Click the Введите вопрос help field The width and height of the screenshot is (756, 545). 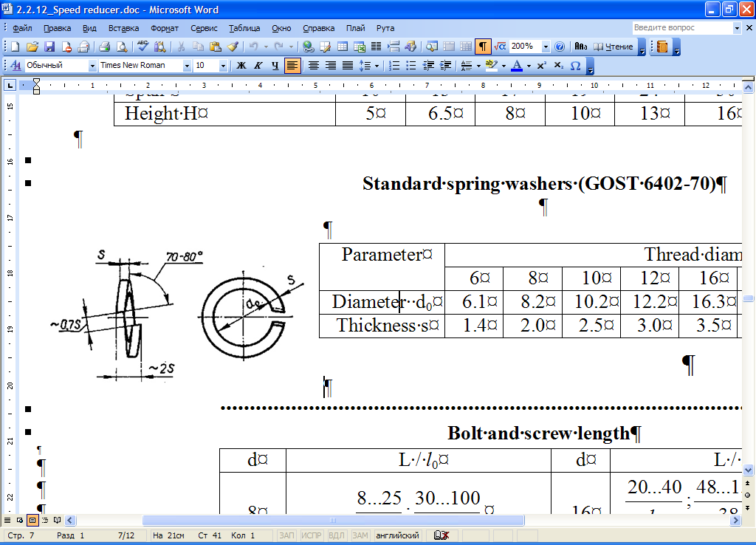(682, 28)
